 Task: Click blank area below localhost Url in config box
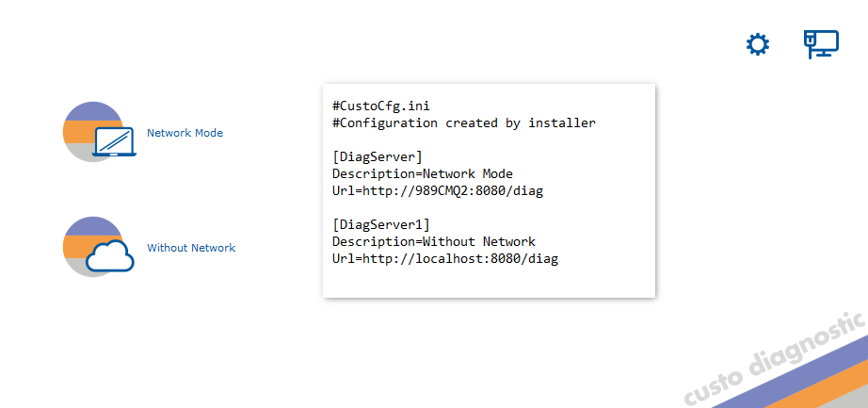(489, 282)
